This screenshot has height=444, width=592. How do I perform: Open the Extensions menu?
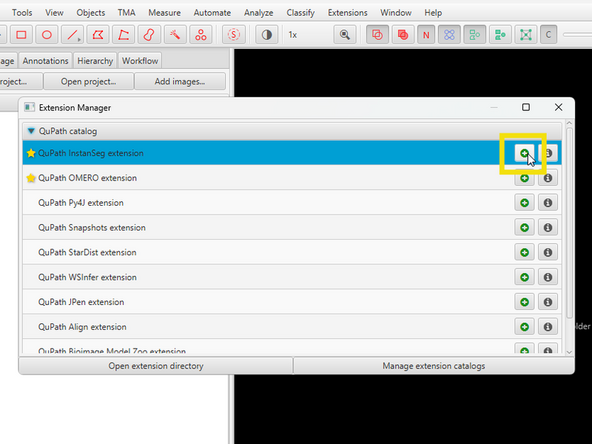pos(347,13)
